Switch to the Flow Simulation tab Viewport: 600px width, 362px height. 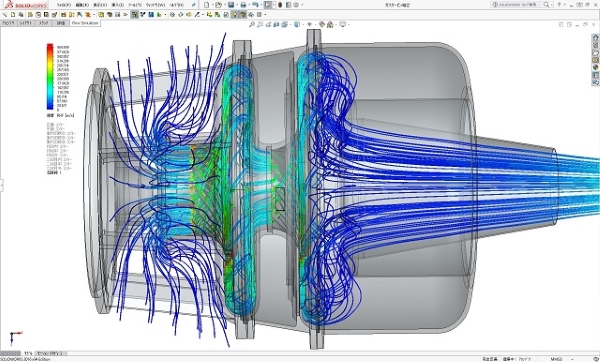(85, 23)
